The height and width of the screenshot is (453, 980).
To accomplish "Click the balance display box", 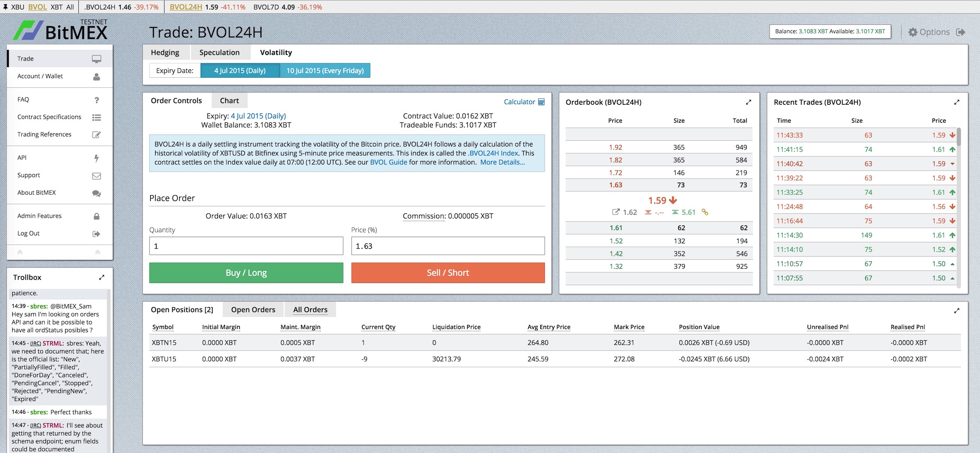I will pyautogui.click(x=830, y=31).
